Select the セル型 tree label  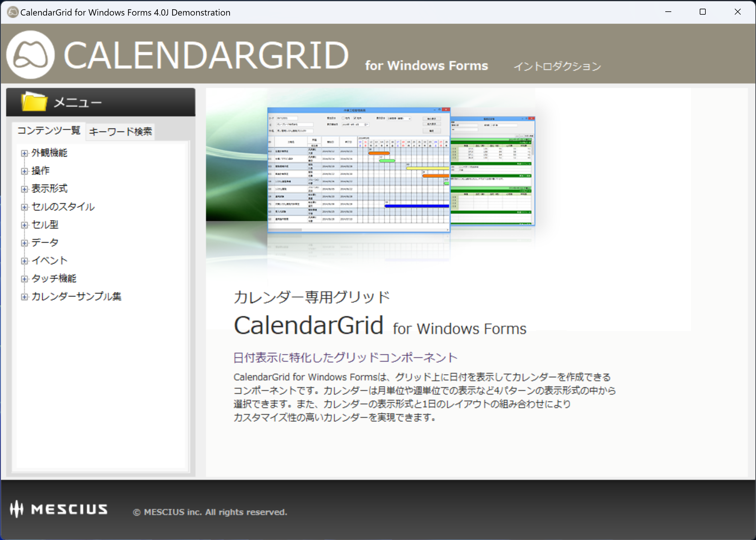[x=45, y=225]
